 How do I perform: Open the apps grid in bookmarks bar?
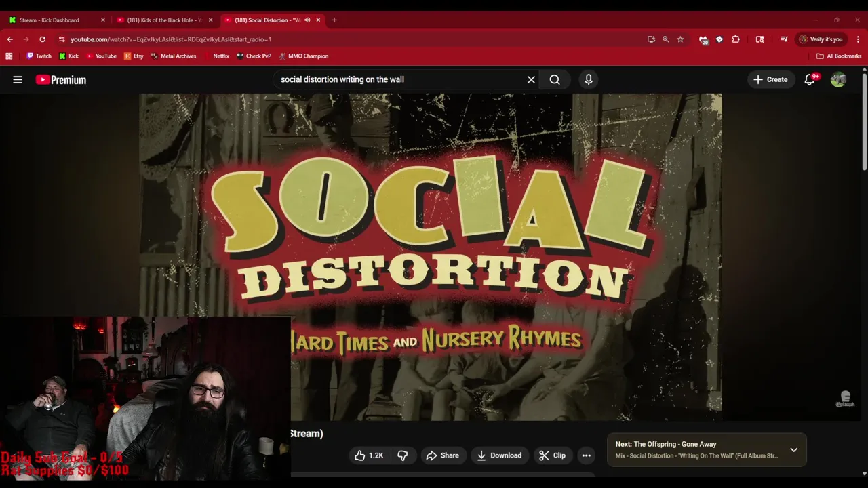9,56
